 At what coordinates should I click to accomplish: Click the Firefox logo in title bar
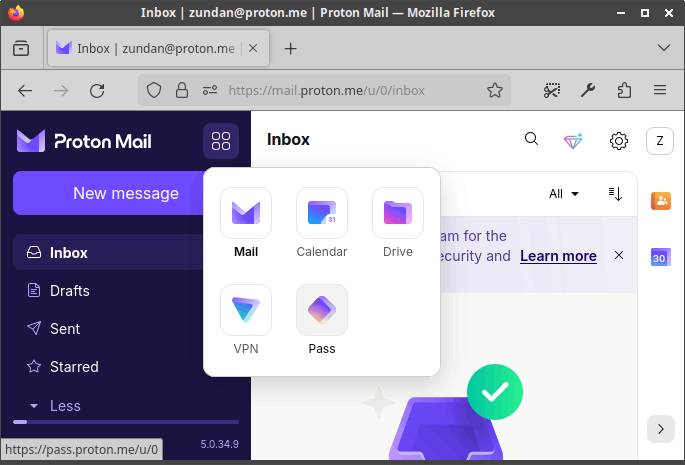16,13
